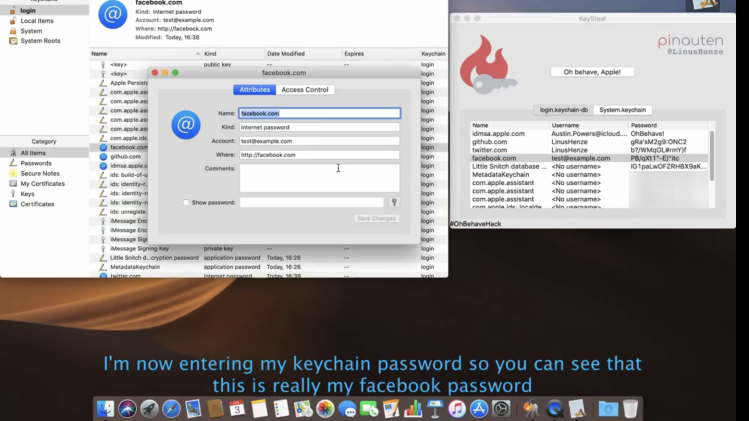Click the Comments text area
The image size is (749, 421).
(x=320, y=178)
